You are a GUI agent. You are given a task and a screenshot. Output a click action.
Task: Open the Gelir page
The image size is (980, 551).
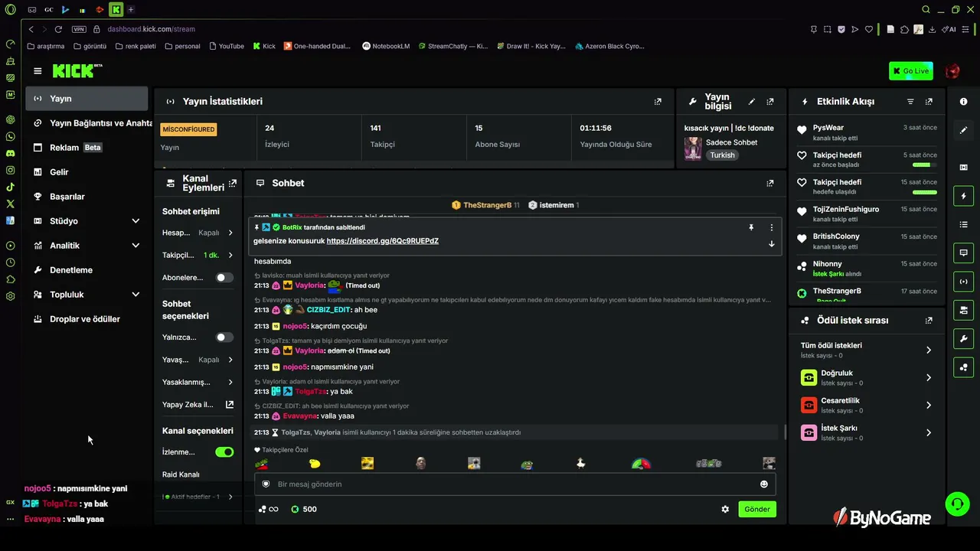point(87,172)
